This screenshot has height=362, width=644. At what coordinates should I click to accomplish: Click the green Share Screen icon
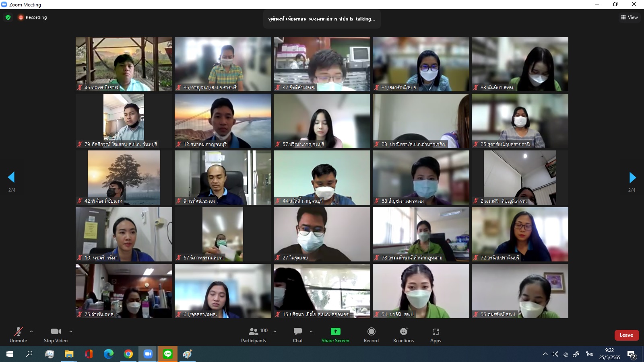tap(335, 331)
